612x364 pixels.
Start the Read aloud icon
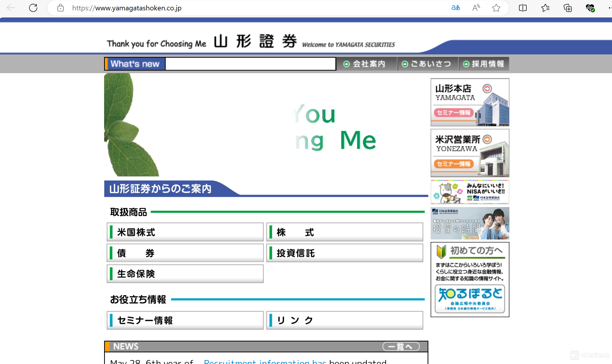pyautogui.click(x=476, y=8)
